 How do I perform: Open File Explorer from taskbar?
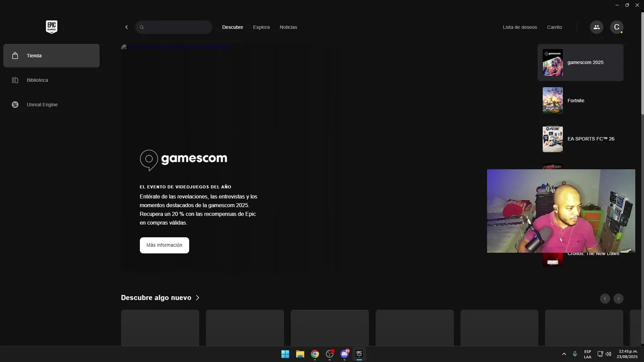(x=300, y=354)
